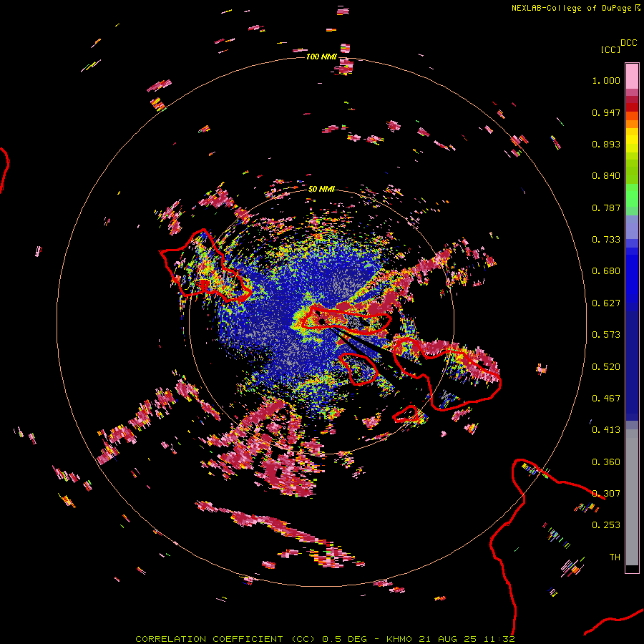
Task: Select the 0.947 legend value
Action: [606, 112]
